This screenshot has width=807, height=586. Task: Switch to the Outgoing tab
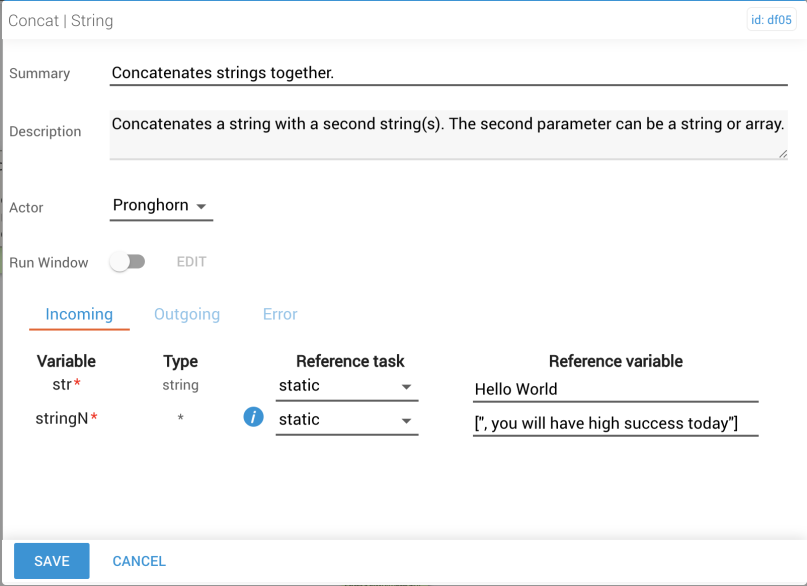tap(187, 314)
